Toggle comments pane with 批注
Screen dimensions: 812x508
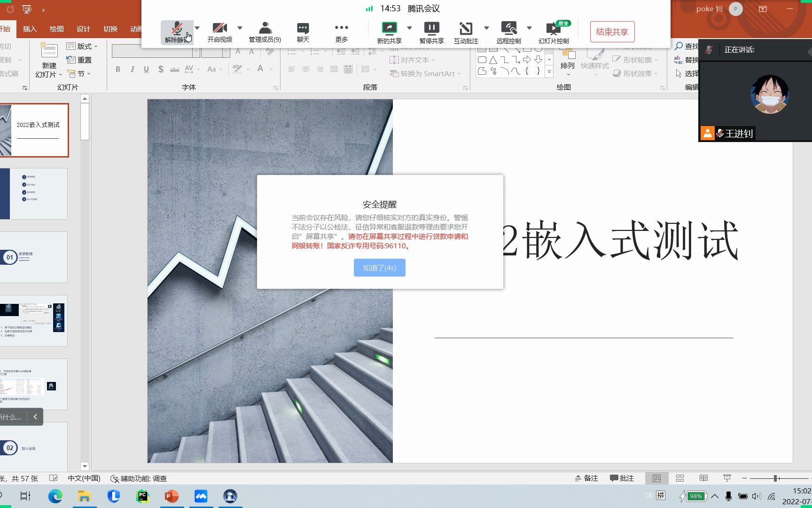[x=622, y=478]
